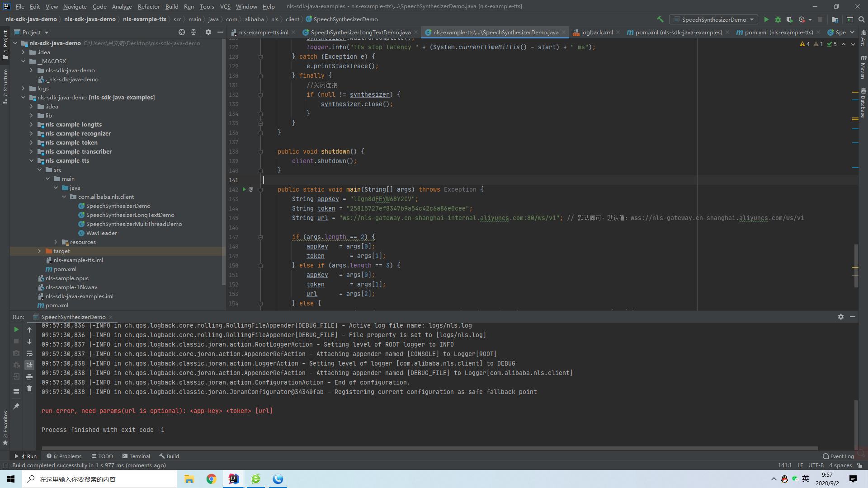The height and width of the screenshot is (488, 868).
Task: Collapse the nls-example-tts module
Action: point(31,160)
